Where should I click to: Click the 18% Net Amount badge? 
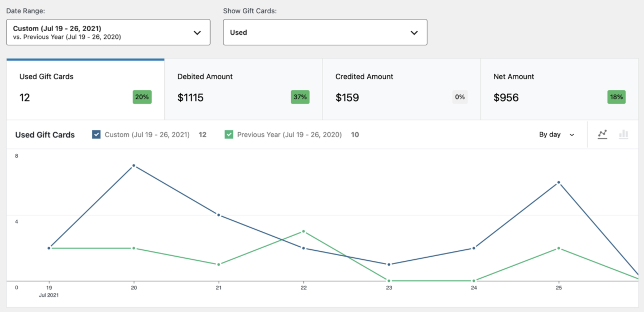[616, 97]
